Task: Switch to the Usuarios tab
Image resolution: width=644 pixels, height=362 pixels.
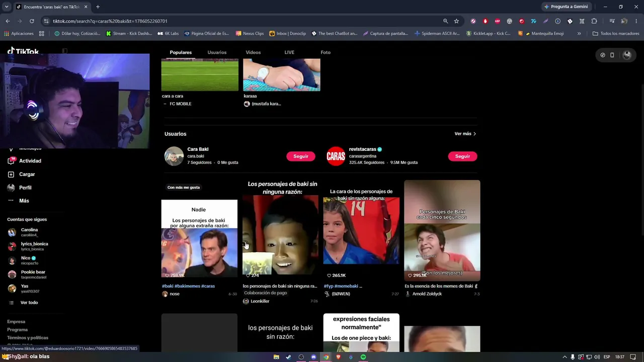Action: [217, 52]
